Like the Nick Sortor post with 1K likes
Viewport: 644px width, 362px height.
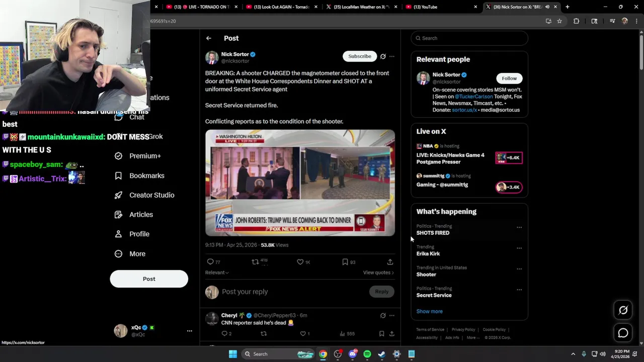300,262
